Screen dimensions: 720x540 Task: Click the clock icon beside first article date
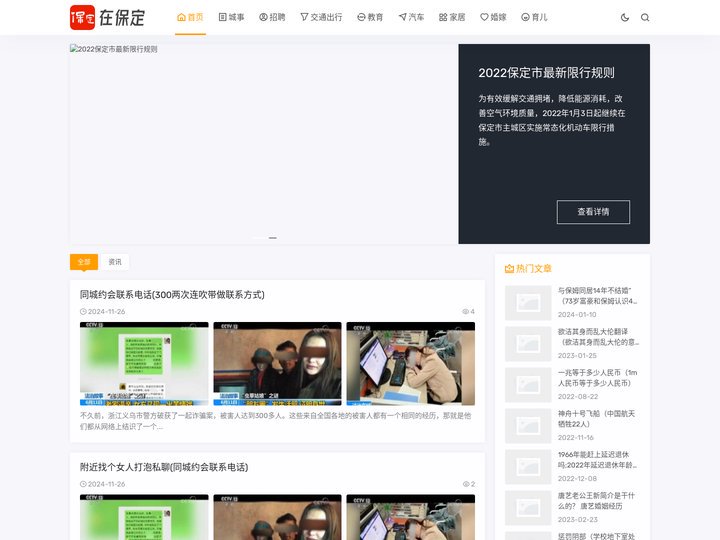(83, 311)
